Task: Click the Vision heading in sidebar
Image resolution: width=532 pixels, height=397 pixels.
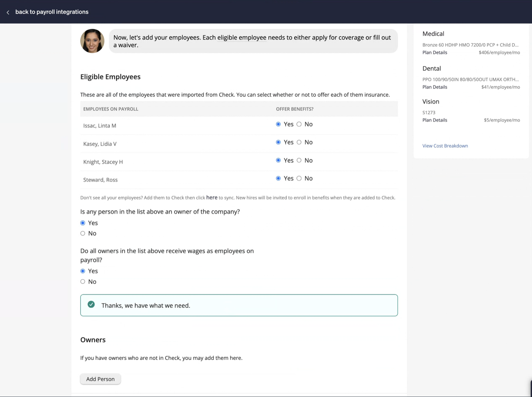Action: click(431, 101)
